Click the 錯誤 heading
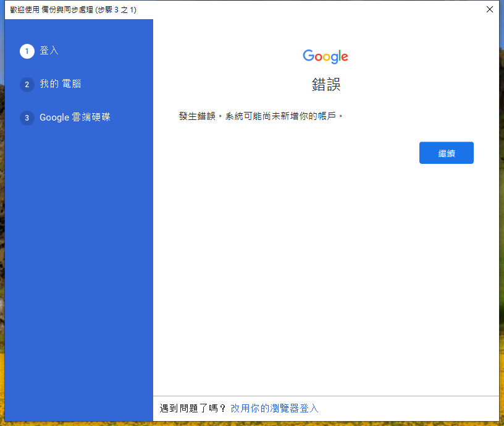 326,85
